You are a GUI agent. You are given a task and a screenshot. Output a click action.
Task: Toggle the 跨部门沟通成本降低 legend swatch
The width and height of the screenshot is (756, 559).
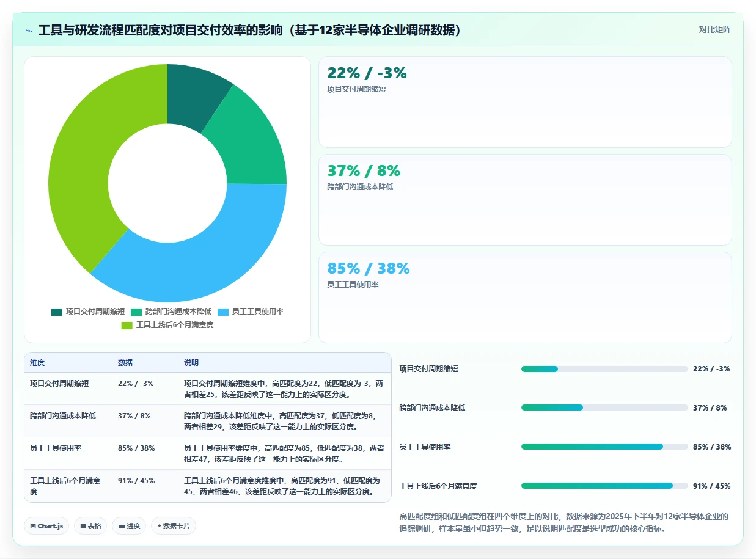136,312
